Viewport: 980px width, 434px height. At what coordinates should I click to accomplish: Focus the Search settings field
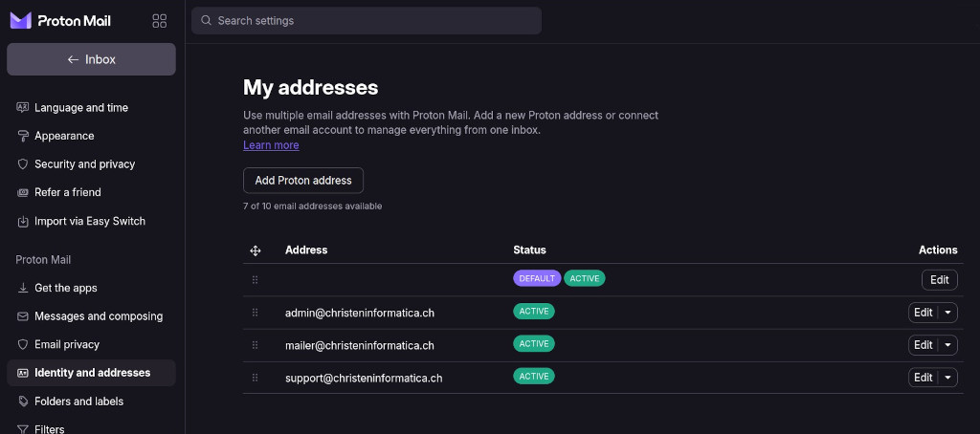(373, 21)
